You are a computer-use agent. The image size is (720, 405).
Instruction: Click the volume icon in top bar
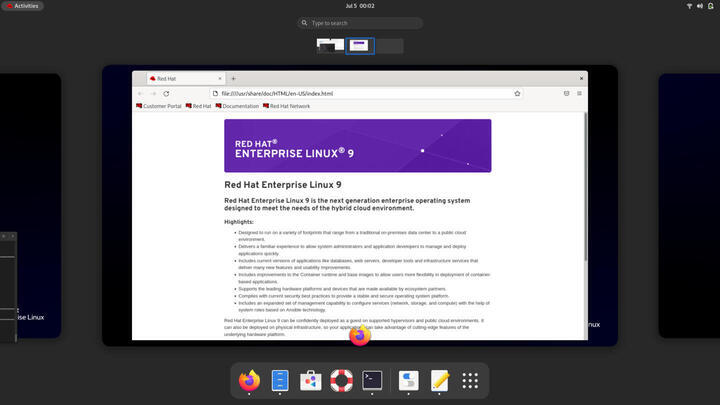coord(699,6)
